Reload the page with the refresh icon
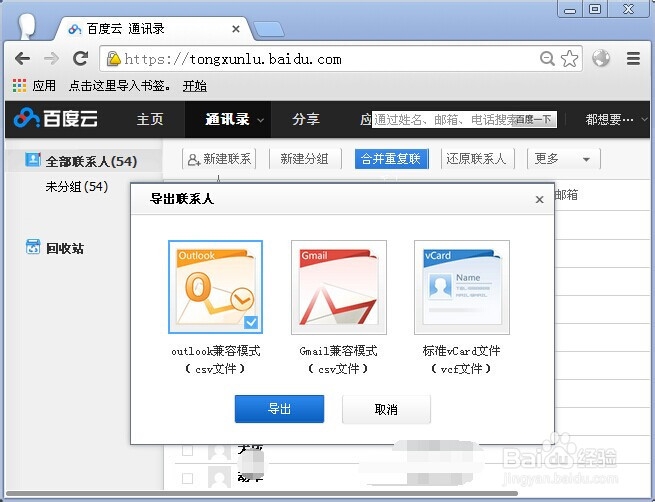 coord(80,58)
